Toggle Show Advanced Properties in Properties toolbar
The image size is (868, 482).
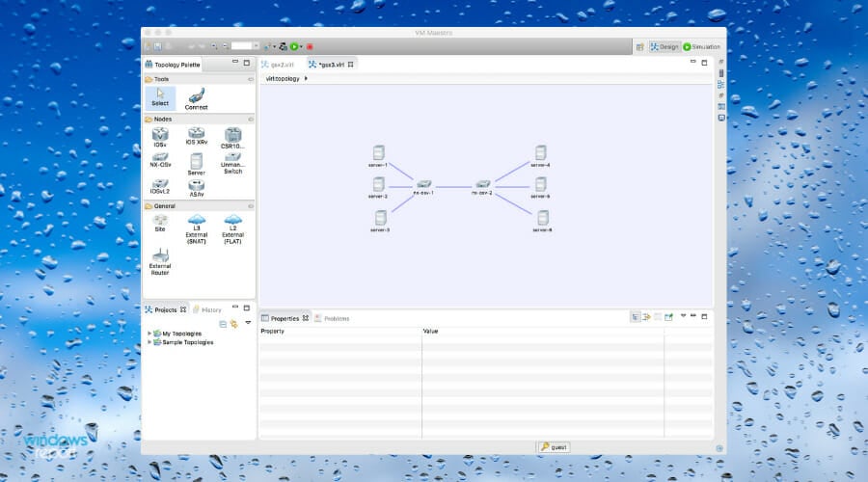click(x=646, y=317)
